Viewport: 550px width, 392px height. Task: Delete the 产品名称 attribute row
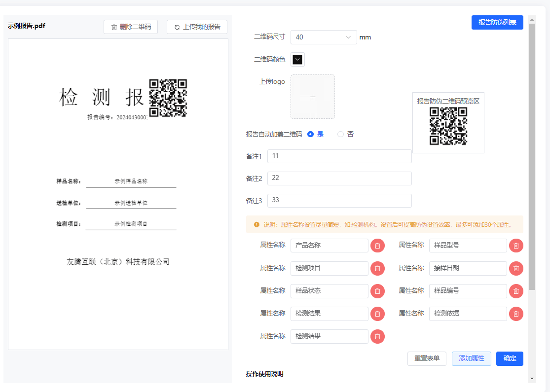pyautogui.click(x=377, y=246)
